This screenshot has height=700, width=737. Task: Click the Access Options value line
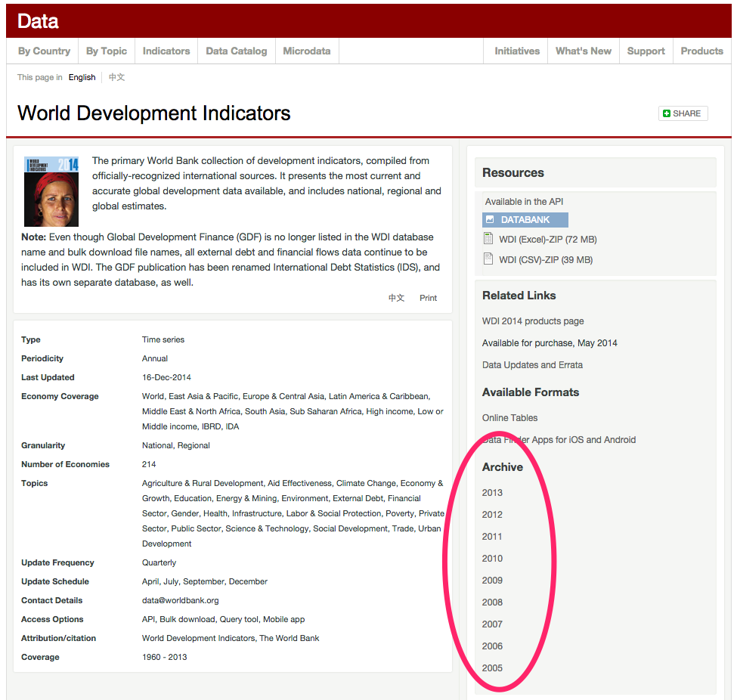223,620
